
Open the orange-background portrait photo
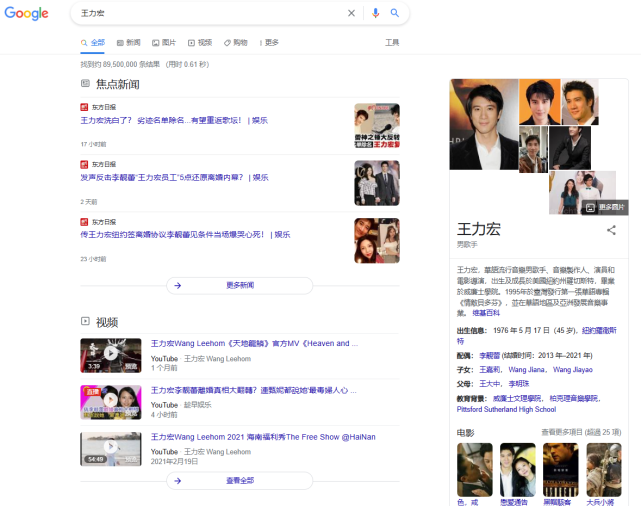[540, 102]
